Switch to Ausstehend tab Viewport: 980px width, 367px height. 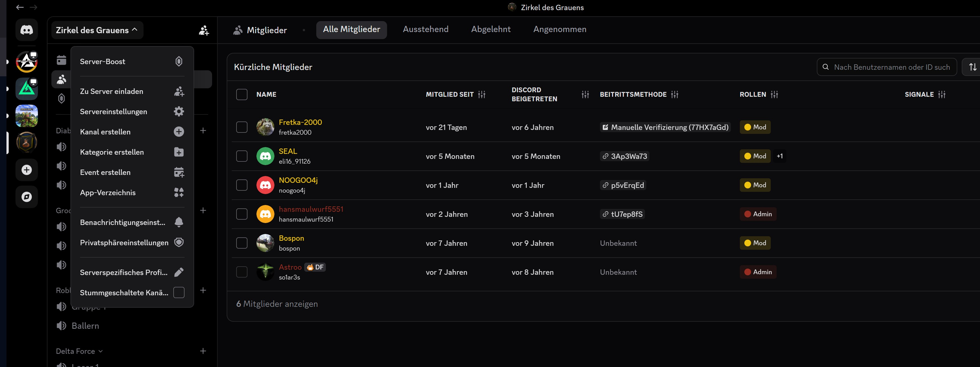[x=426, y=29]
